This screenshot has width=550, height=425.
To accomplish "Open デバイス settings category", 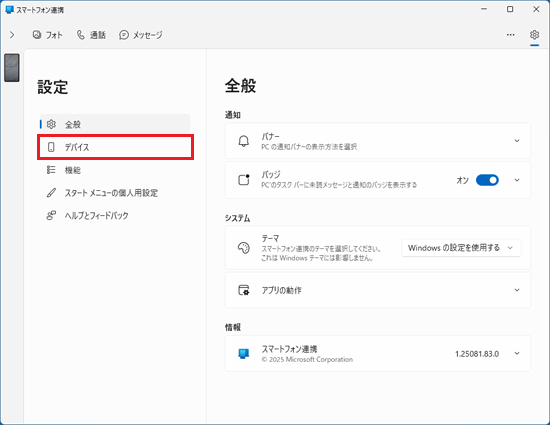I will (x=115, y=147).
